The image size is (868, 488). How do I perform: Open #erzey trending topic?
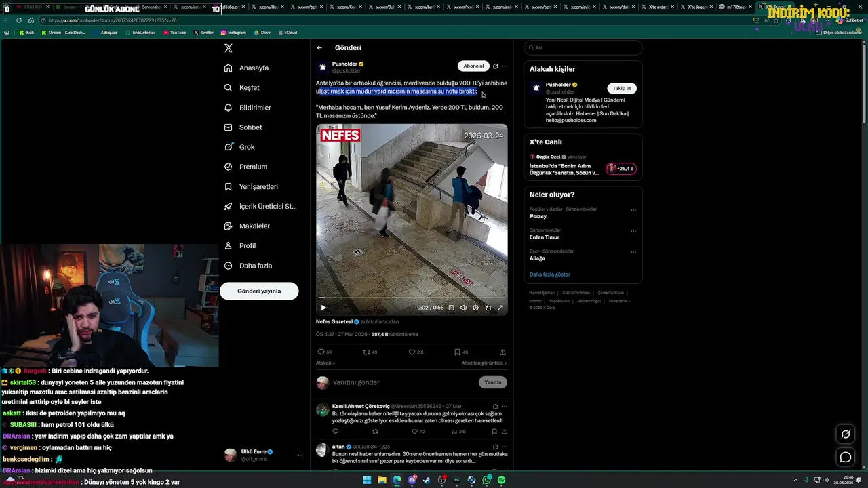(x=538, y=216)
